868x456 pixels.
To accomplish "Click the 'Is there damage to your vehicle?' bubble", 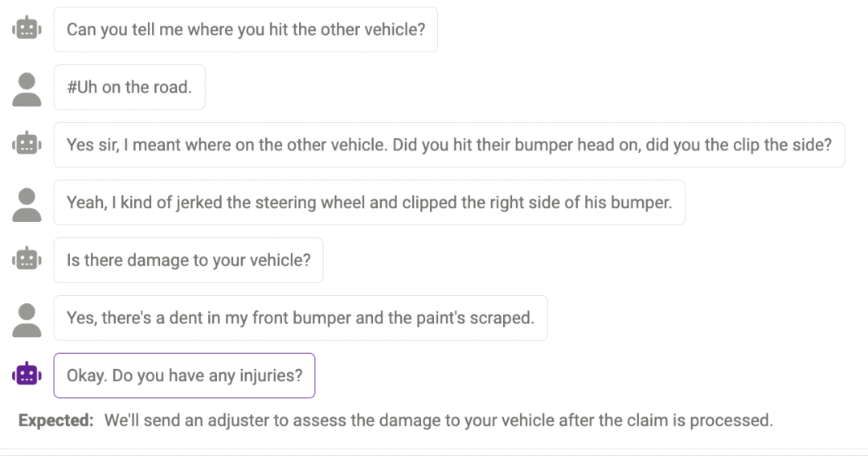I will 188,261.
